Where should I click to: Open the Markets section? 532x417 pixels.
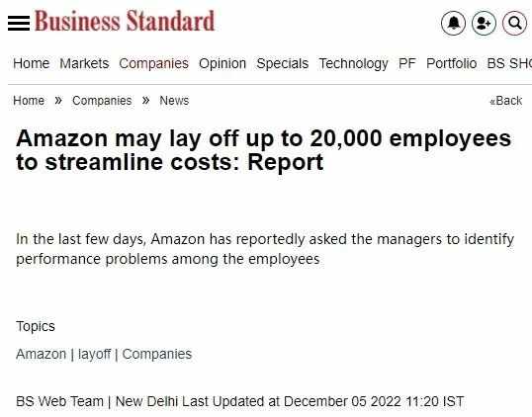[84, 63]
